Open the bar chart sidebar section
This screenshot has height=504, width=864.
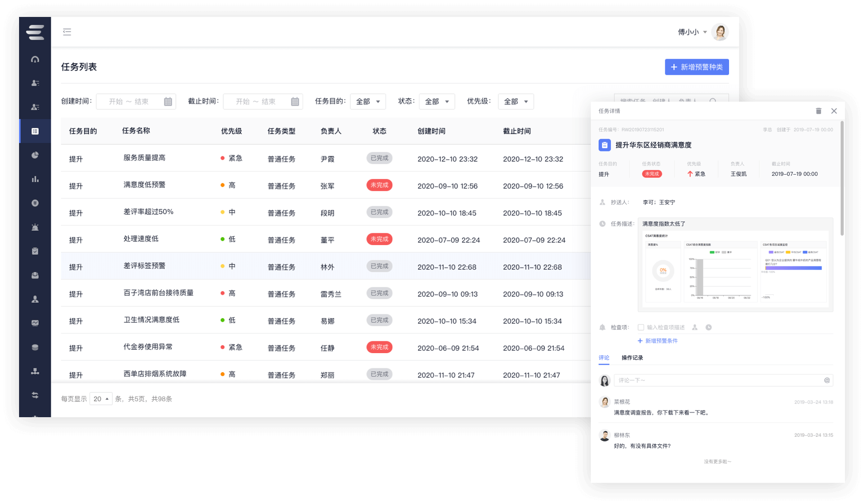35,179
